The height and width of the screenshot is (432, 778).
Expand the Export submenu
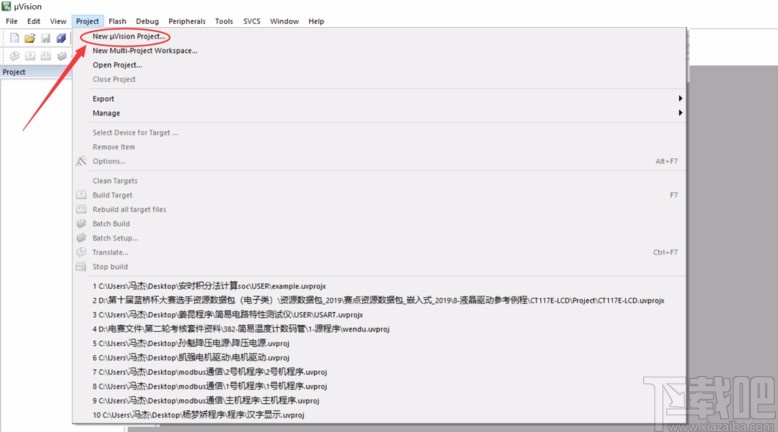pos(380,99)
